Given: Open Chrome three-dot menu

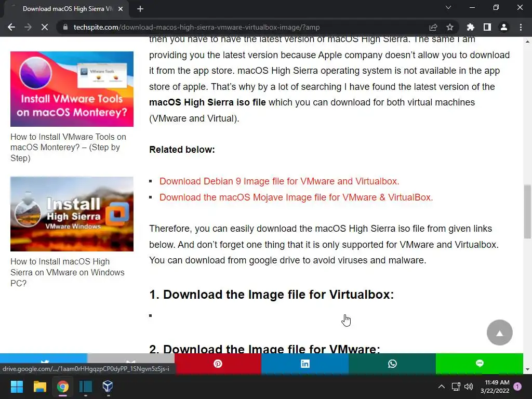Looking at the screenshot, I should point(521,27).
